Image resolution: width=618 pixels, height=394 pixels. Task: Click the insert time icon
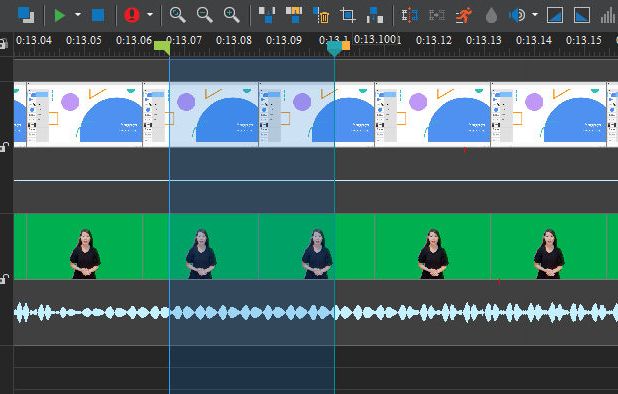coord(374,15)
